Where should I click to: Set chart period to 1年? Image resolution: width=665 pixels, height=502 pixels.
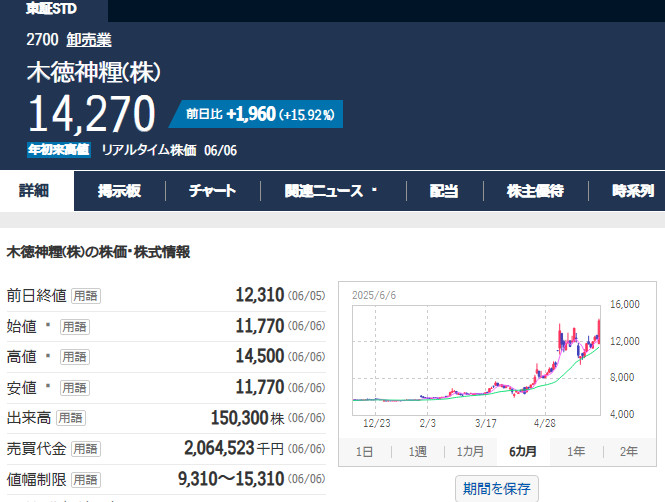576,452
